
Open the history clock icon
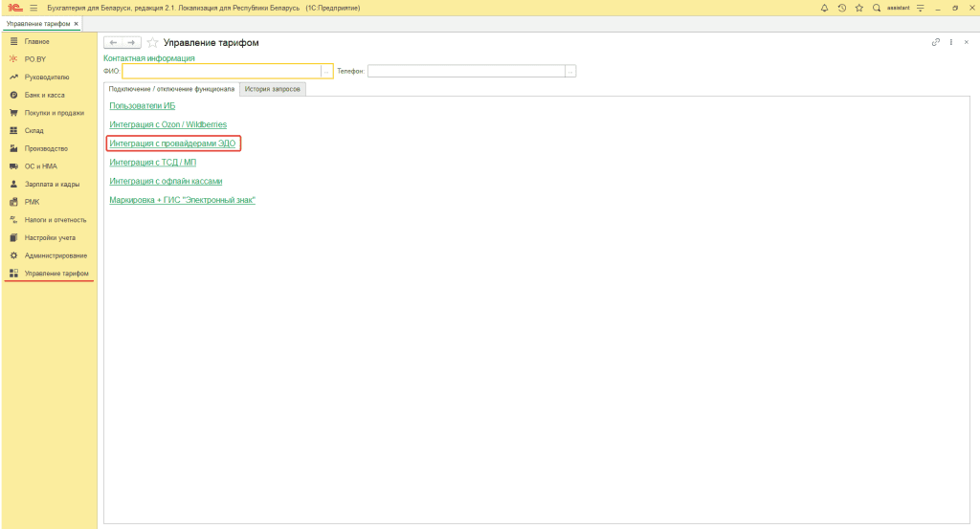842,8
